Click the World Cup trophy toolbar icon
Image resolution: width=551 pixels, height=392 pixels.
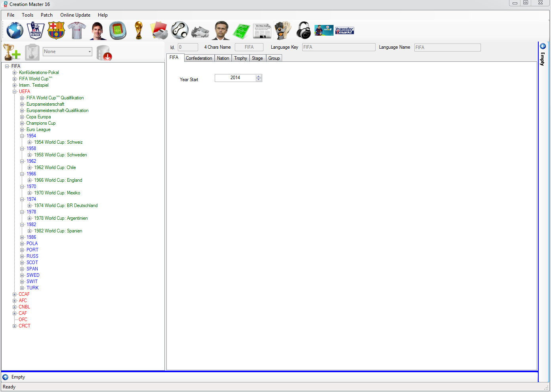point(139,30)
